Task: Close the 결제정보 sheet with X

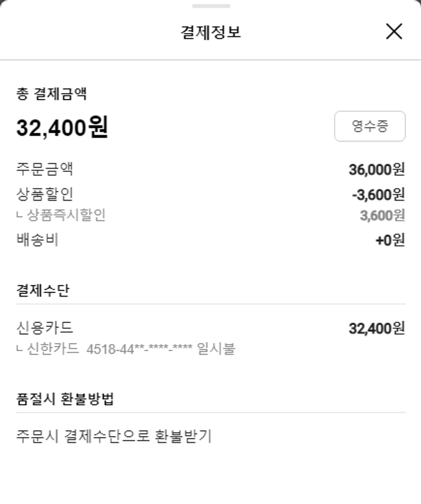Action: (394, 31)
